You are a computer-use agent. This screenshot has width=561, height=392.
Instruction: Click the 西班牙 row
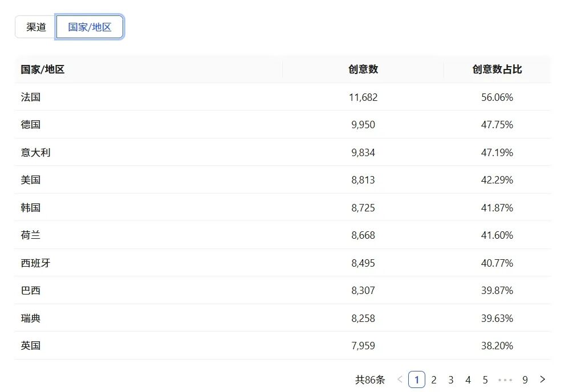coord(283,263)
